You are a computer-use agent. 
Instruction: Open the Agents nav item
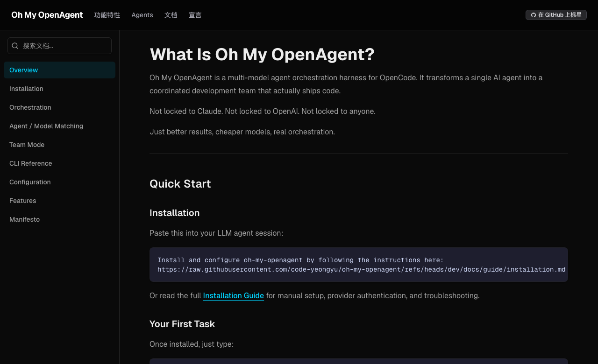[142, 15]
